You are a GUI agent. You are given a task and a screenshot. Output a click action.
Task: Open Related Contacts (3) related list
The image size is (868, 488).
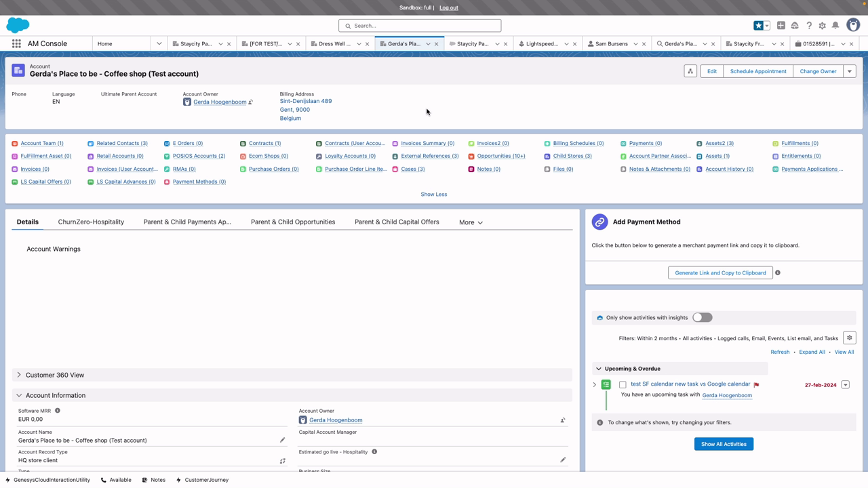(x=122, y=143)
